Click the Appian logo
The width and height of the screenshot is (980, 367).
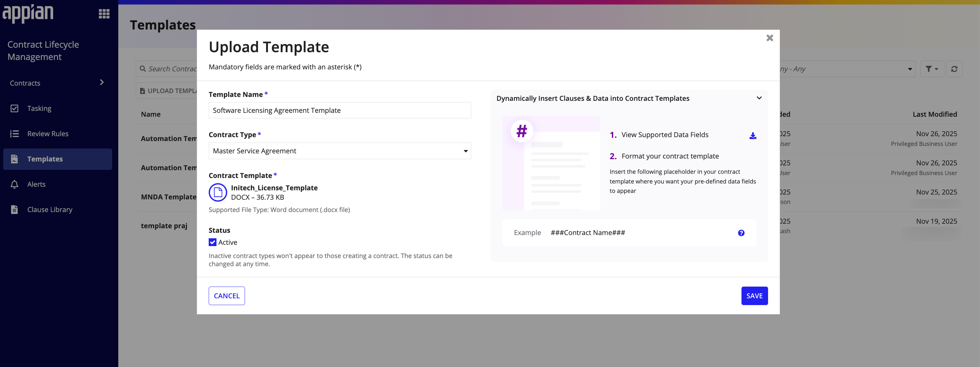click(28, 13)
